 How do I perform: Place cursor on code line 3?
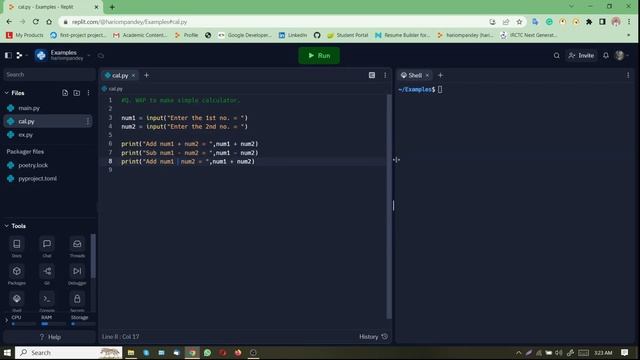pyautogui.click(x=184, y=118)
